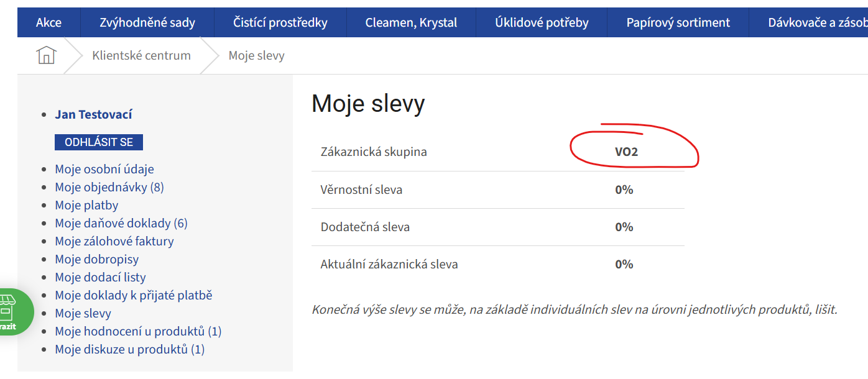
Task: Open Moje daňové doklady (6)
Action: (x=121, y=223)
